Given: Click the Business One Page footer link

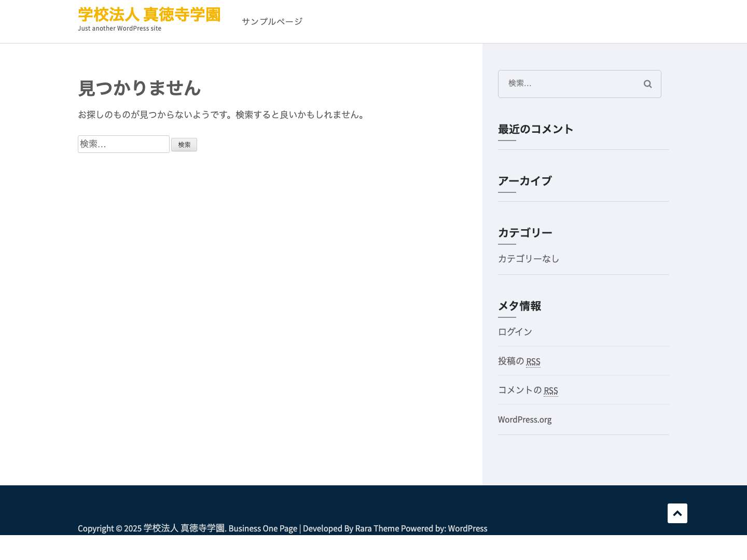Looking at the screenshot, I should [x=262, y=528].
